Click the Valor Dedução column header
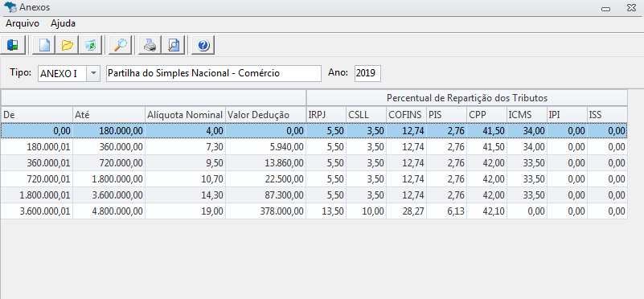This screenshot has height=299, width=644. tap(266, 115)
